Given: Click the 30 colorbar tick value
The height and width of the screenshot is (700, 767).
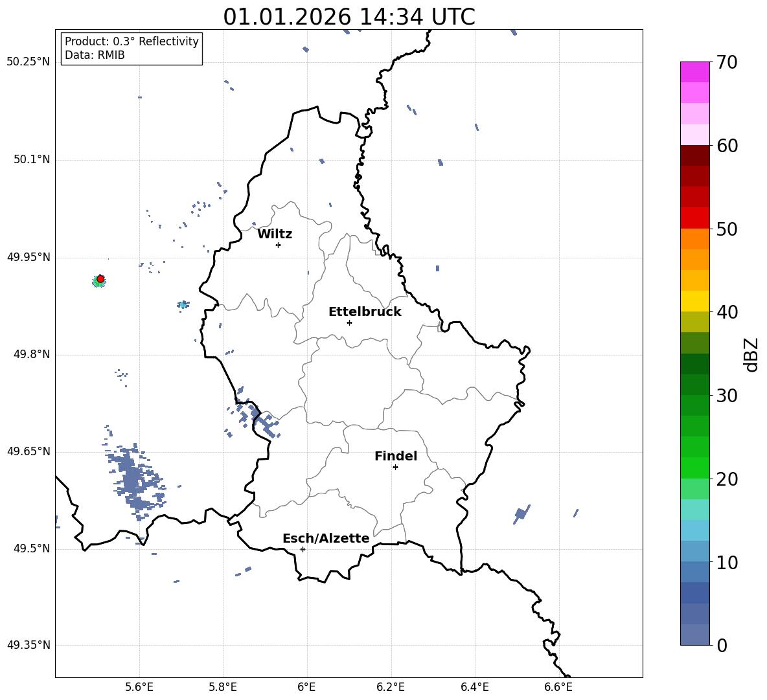Looking at the screenshot, I should point(727,396).
